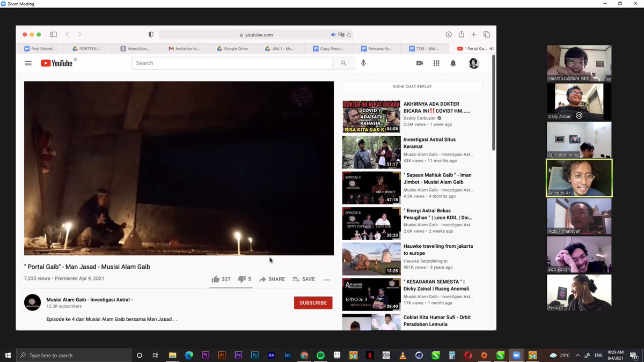This screenshot has height=362, width=644.
Task: Open YouTube notifications bell
Action: point(453,63)
